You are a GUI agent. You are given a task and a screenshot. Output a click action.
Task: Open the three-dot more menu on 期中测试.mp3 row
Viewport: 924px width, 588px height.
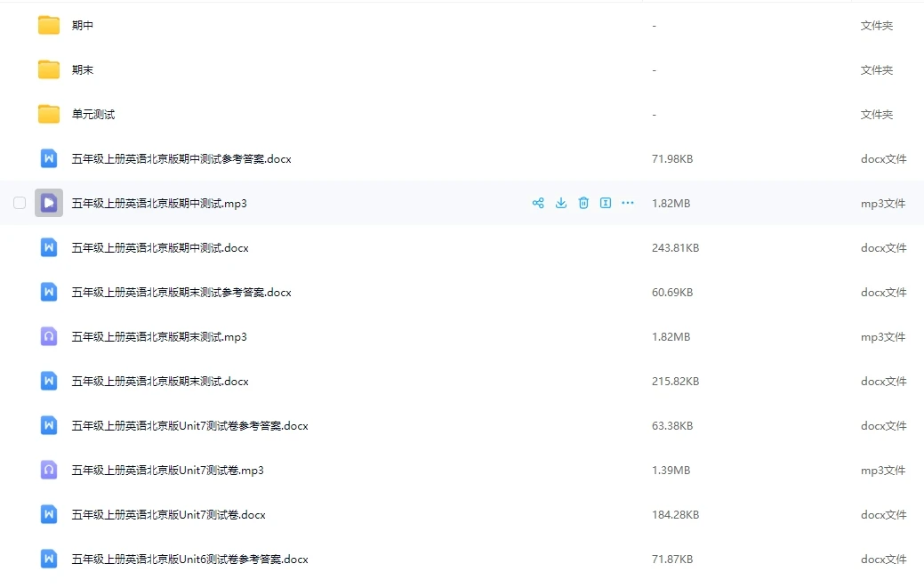click(x=628, y=204)
